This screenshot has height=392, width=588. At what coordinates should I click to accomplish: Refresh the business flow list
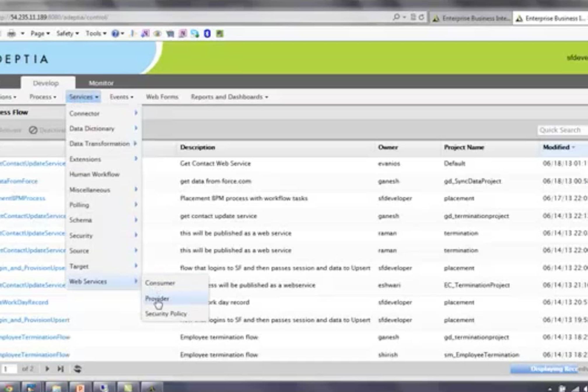pos(77,369)
